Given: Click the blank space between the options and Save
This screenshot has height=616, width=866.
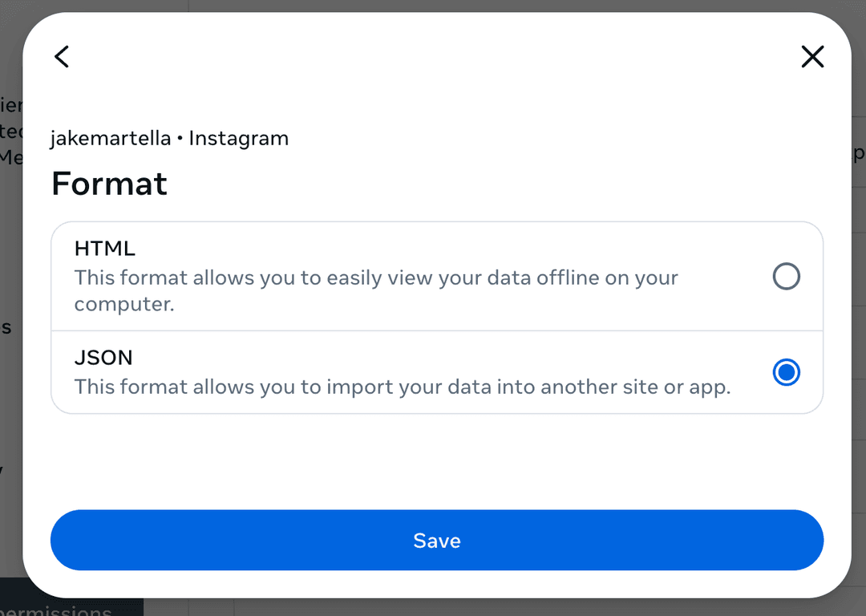Looking at the screenshot, I should pos(437,461).
